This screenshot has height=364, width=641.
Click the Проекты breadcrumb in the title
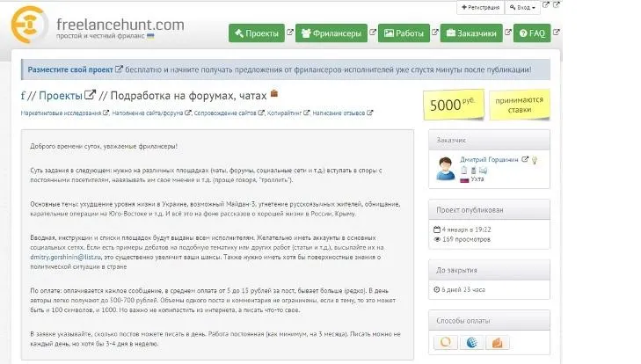[61, 95]
